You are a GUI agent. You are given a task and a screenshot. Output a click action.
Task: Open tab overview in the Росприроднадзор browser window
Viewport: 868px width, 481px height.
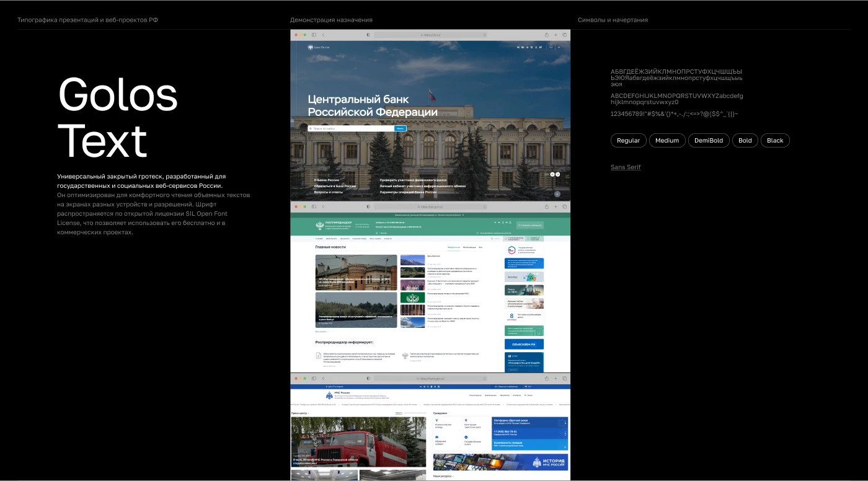click(564, 208)
